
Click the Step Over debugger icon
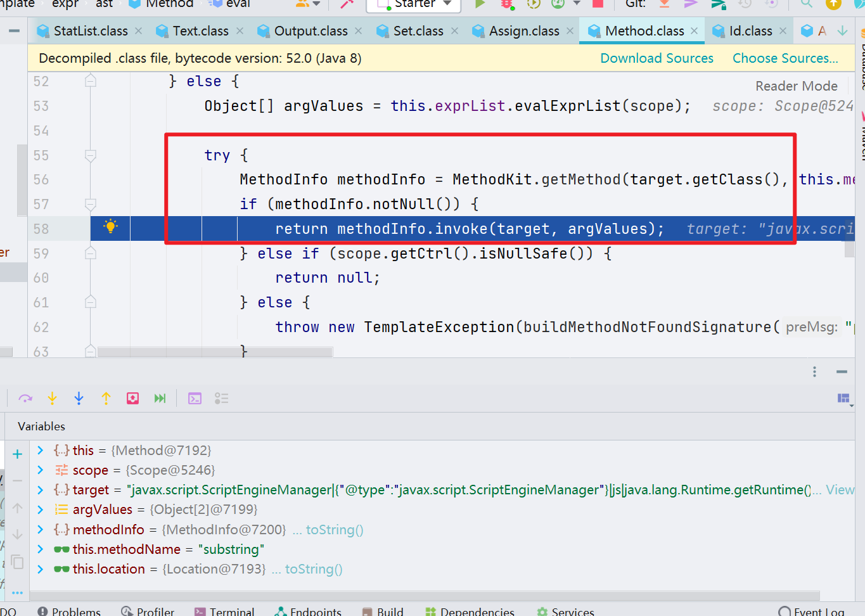click(x=25, y=398)
